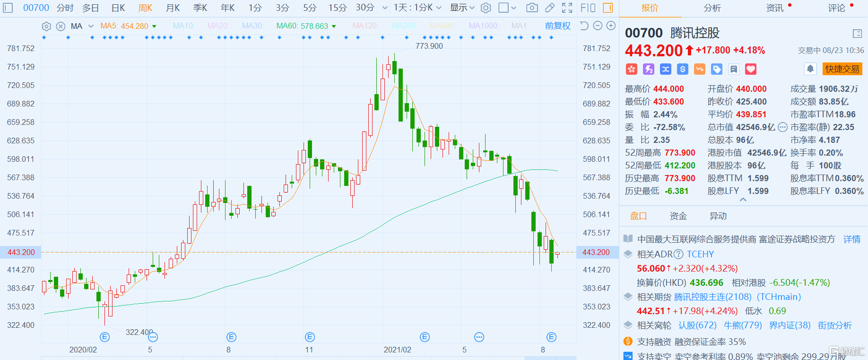Toggle the orange right side panel button
This screenshot has height=360, width=868.
pyautogui.click(x=608, y=8)
